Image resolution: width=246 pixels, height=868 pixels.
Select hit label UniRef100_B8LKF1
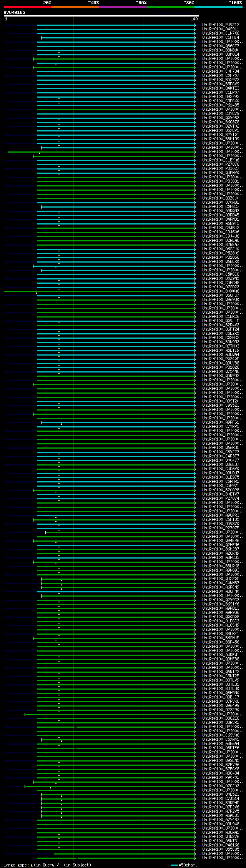pyautogui.click(x=221, y=634)
